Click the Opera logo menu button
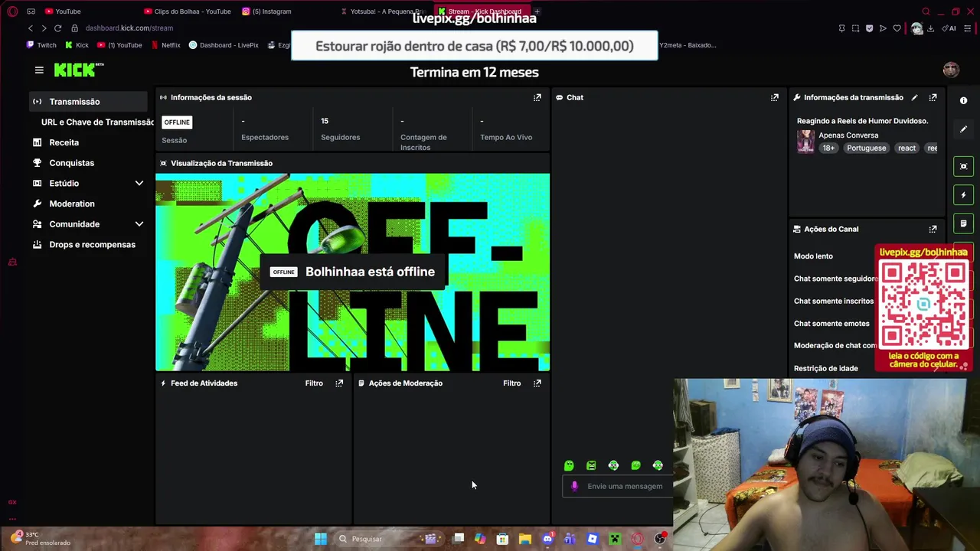Screen dimensions: 980x551 [12, 11]
